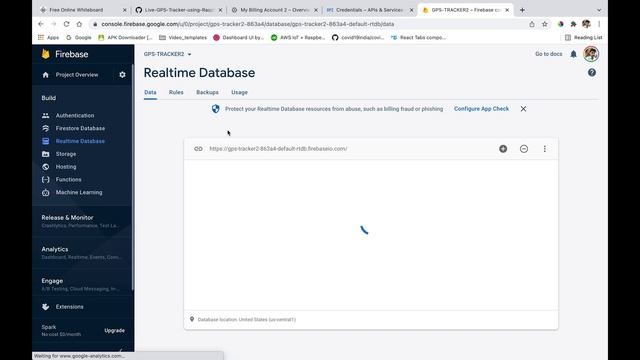The height and width of the screenshot is (360, 640).
Task: Switch to Data tab
Action: tap(150, 92)
